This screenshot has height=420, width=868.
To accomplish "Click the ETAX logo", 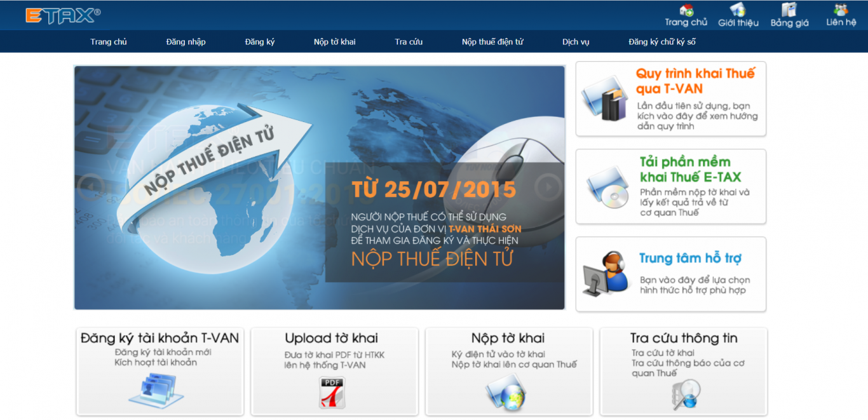I will pyautogui.click(x=62, y=15).
